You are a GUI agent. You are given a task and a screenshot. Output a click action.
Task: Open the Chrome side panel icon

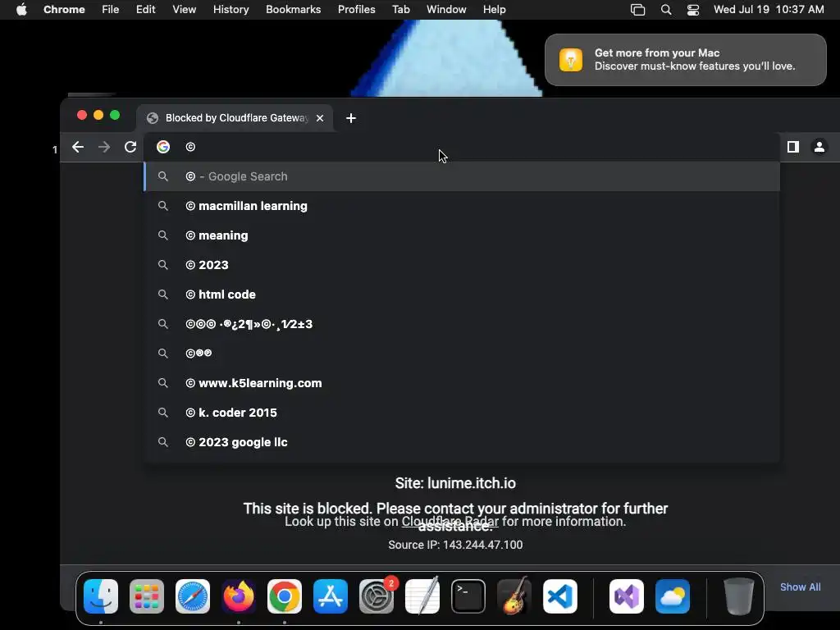(x=793, y=147)
